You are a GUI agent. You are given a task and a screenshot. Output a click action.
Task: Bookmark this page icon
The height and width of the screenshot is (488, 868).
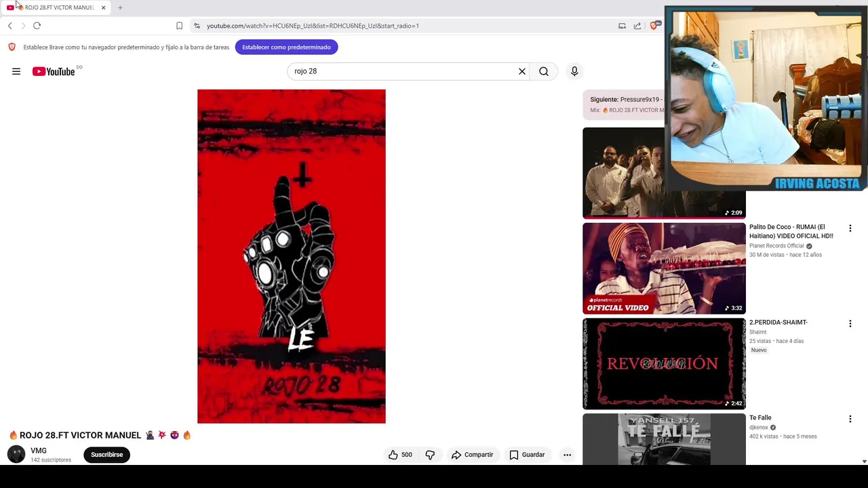pos(179,26)
